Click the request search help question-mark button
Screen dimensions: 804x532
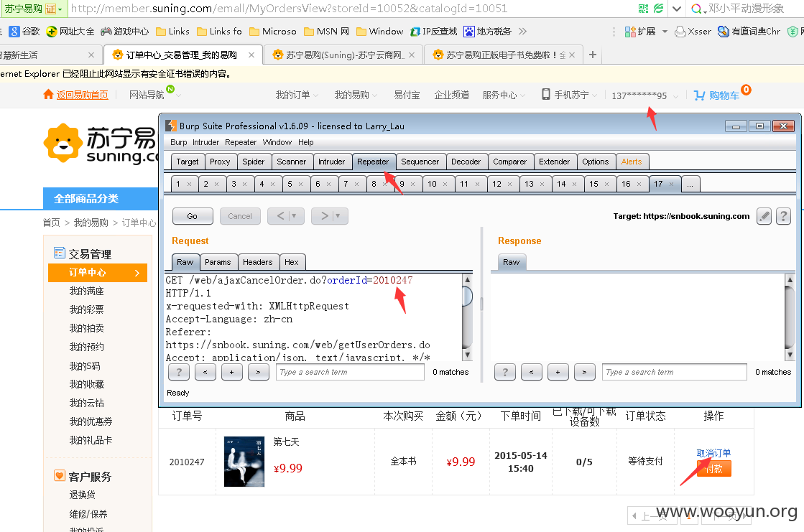coord(178,372)
